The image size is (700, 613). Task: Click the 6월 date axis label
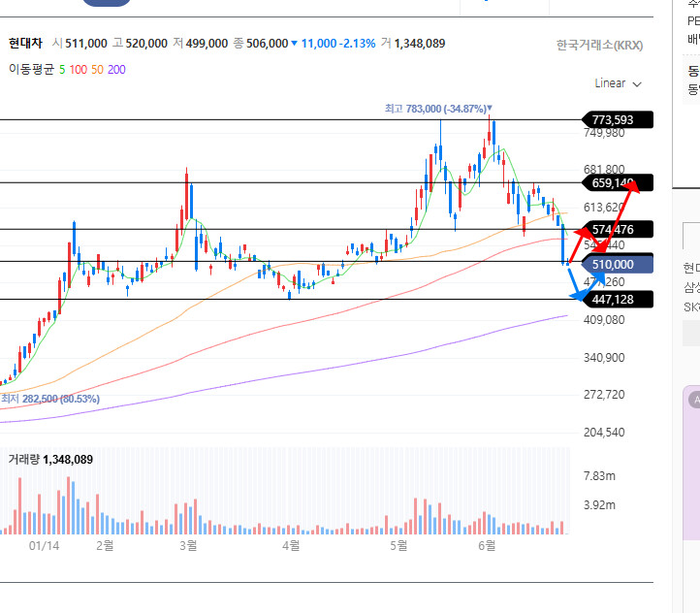[487, 545]
